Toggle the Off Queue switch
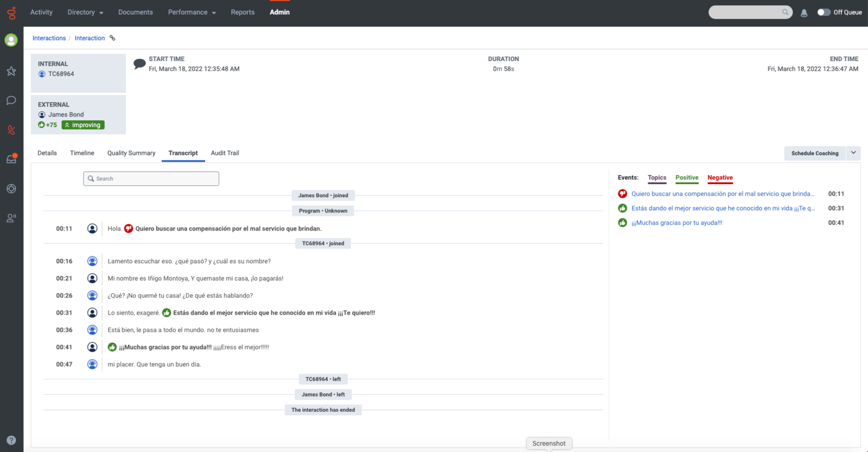 [823, 12]
